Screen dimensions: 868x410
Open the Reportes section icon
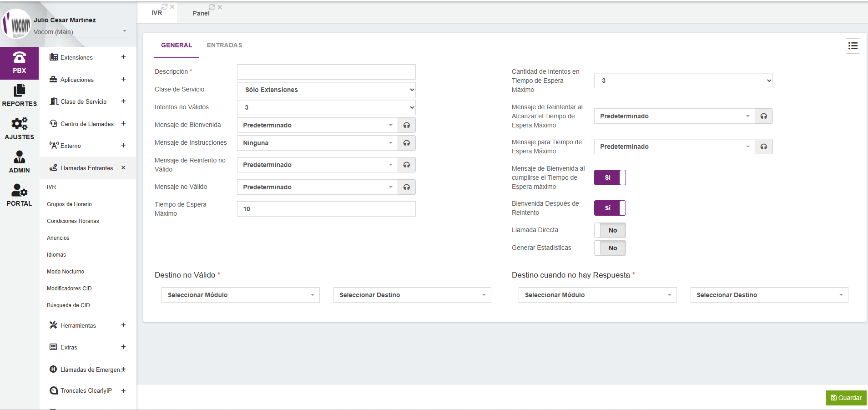[x=19, y=96]
